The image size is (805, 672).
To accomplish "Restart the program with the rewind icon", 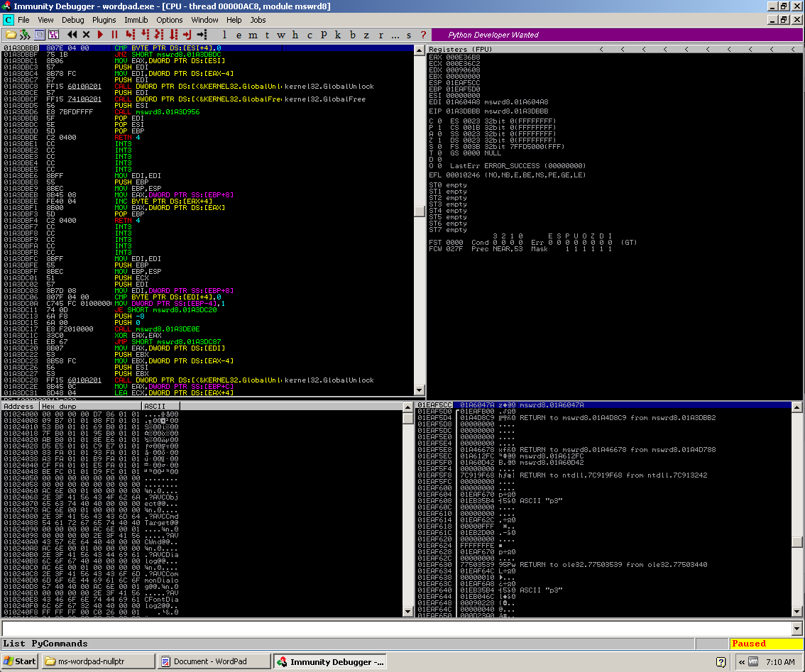I will 72,35.
